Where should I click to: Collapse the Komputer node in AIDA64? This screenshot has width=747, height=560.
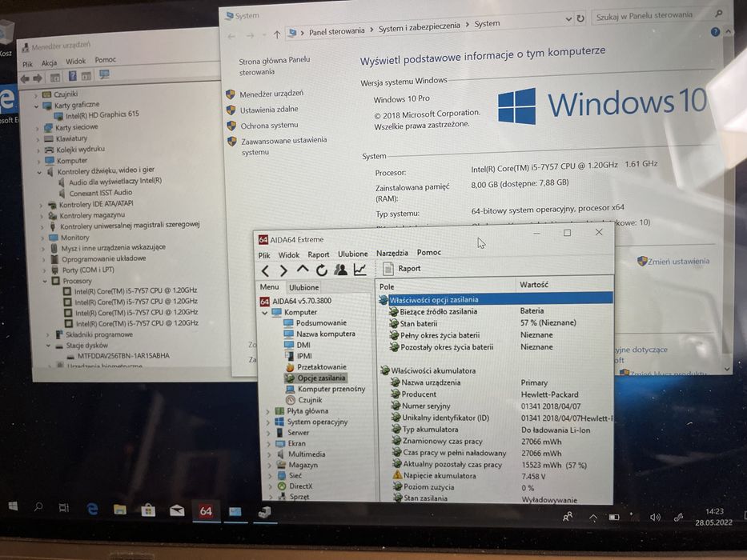coord(264,313)
